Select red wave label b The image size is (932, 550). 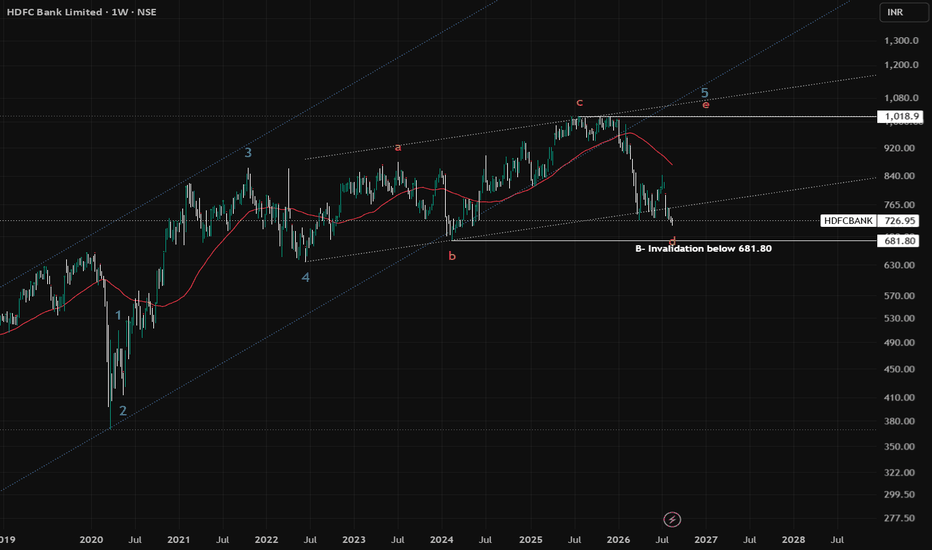(x=452, y=256)
